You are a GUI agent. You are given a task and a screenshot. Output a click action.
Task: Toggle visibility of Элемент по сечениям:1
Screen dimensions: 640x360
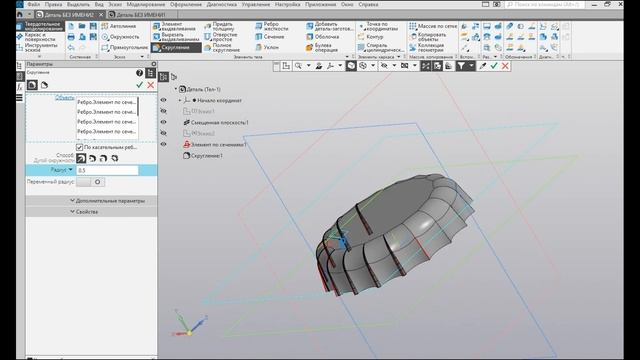pyautogui.click(x=163, y=144)
